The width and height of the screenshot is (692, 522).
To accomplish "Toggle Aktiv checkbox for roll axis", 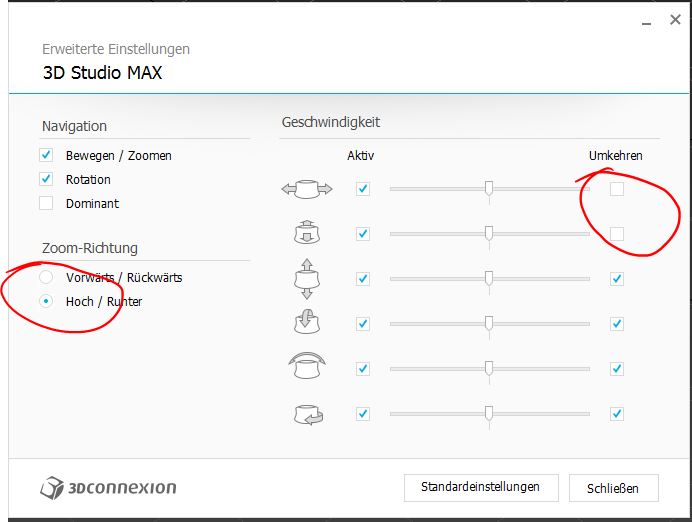I will (363, 368).
